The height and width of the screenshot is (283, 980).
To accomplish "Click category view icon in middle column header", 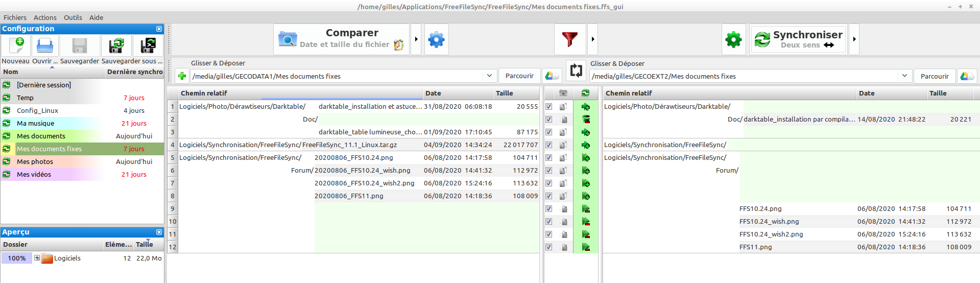I will pyautogui.click(x=563, y=93).
